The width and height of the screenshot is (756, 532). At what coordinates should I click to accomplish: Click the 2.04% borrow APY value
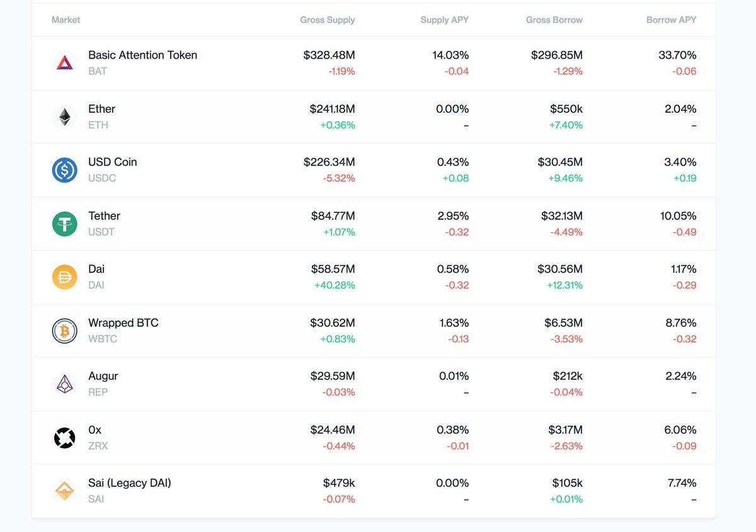point(680,109)
